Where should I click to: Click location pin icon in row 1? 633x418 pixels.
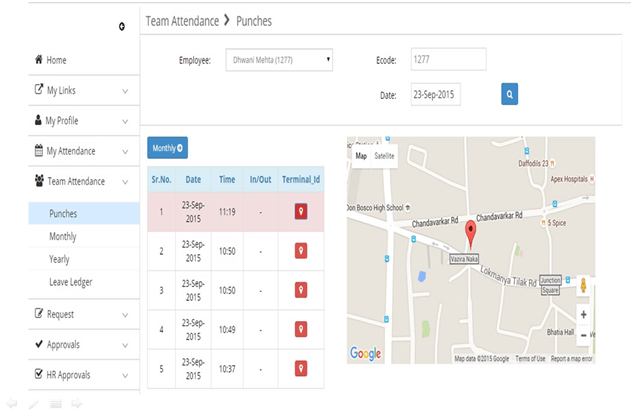tap(301, 211)
